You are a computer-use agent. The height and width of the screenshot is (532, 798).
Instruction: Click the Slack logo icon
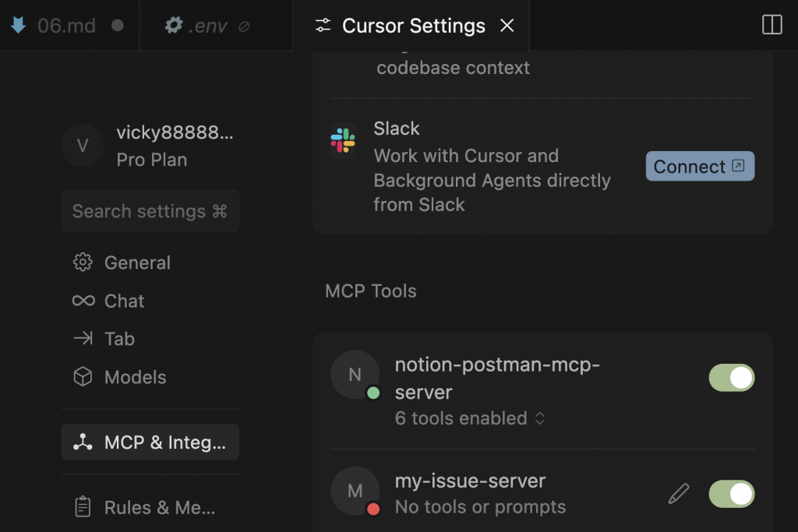click(x=343, y=141)
